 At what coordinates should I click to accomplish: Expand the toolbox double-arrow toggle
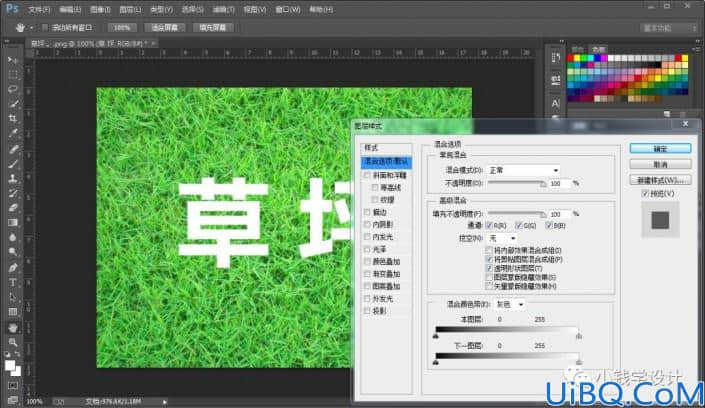(x=6, y=41)
